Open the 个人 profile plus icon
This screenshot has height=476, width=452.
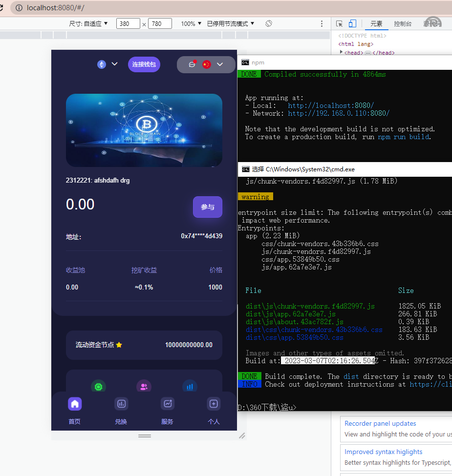[x=214, y=404]
